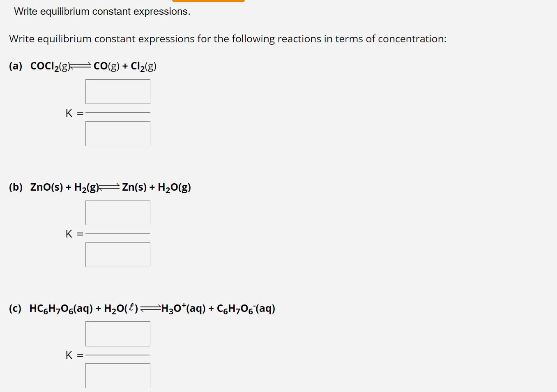Select the numerator field under the ZnO reaction
The width and height of the screenshot is (557, 392).
[117, 213]
